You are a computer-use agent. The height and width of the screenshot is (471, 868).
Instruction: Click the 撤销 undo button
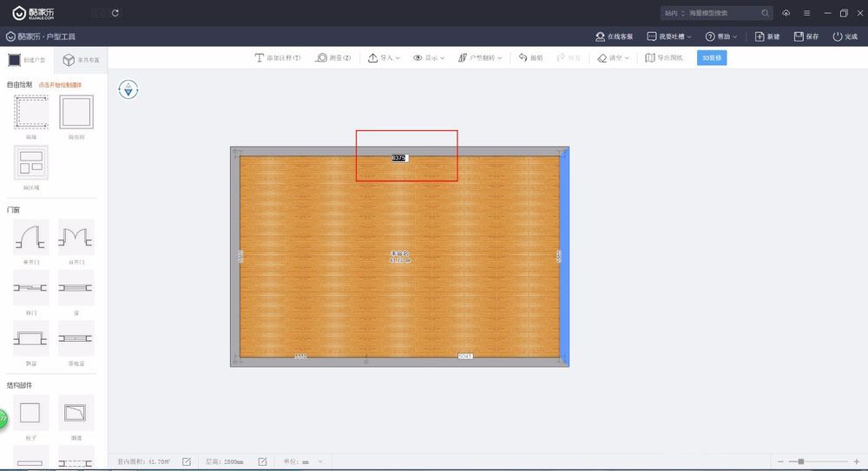click(x=530, y=58)
